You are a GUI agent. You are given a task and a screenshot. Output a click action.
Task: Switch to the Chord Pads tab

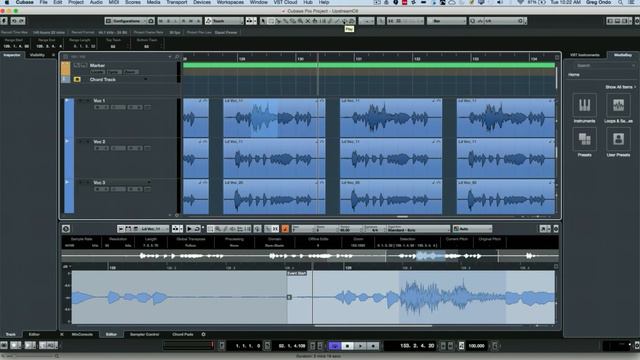coord(182,334)
